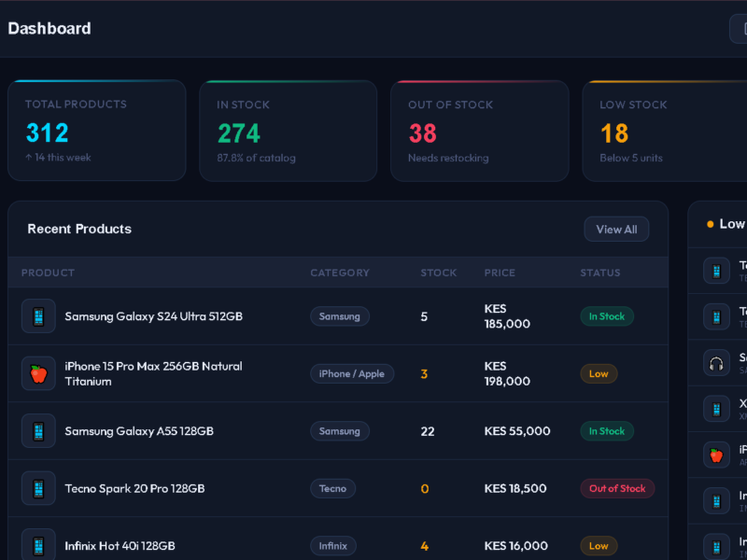Click the Infinix category tag

[x=333, y=546]
